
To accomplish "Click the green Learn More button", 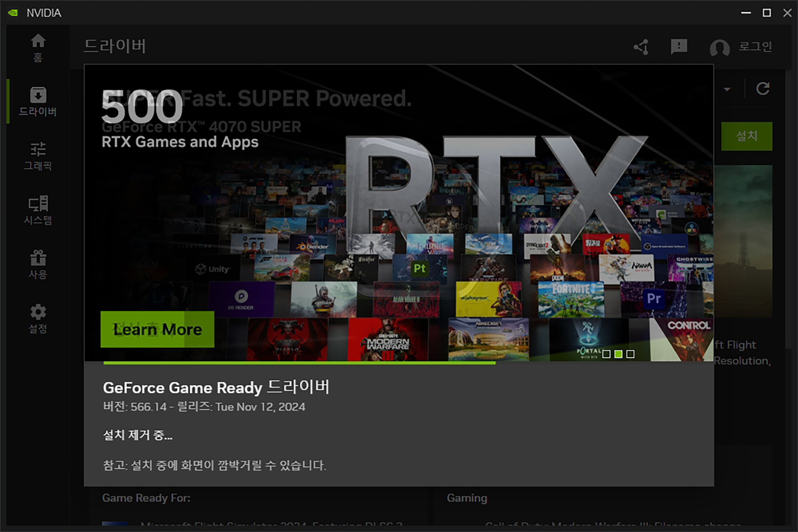I will [157, 329].
